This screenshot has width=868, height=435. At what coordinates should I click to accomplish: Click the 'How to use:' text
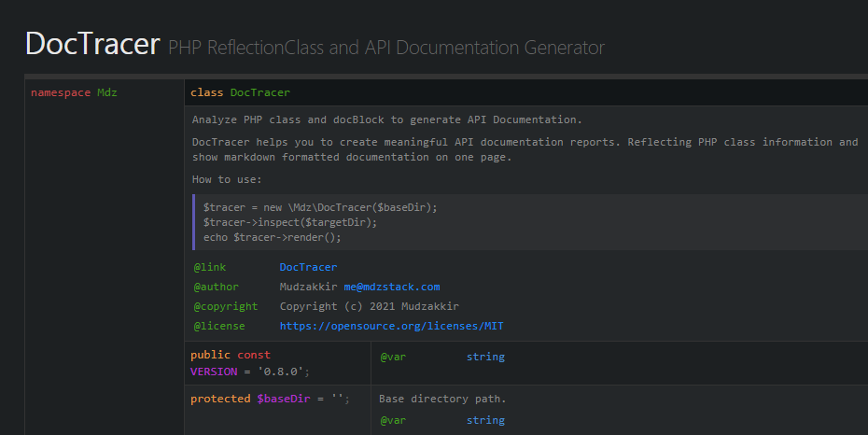point(227,179)
